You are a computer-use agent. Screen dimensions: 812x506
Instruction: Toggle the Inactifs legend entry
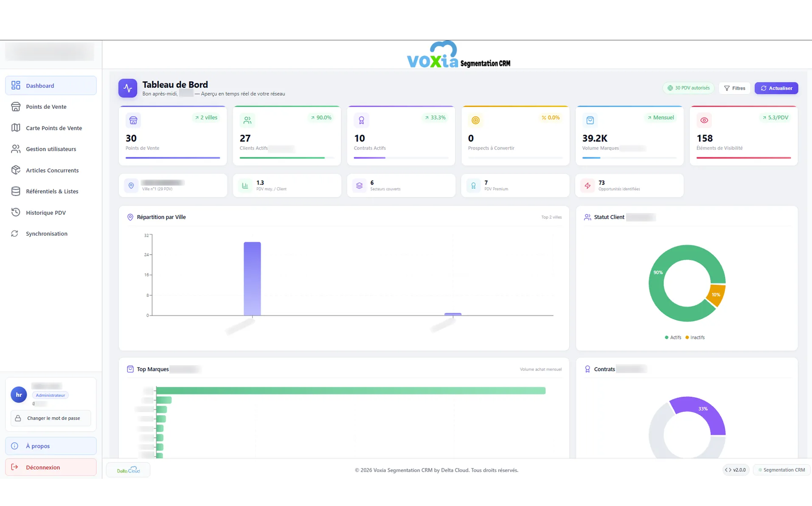tap(695, 337)
